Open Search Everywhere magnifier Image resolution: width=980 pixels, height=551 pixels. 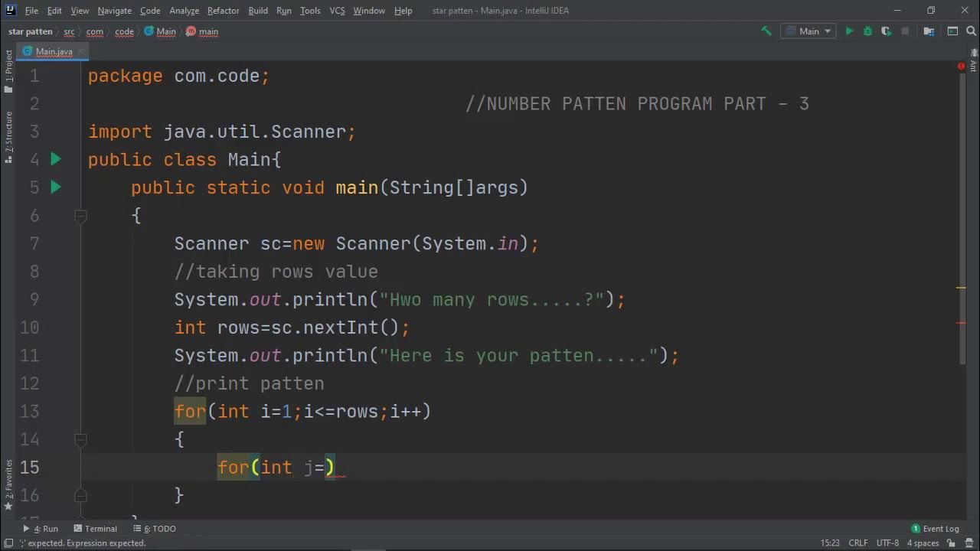pyautogui.click(x=971, y=31)
